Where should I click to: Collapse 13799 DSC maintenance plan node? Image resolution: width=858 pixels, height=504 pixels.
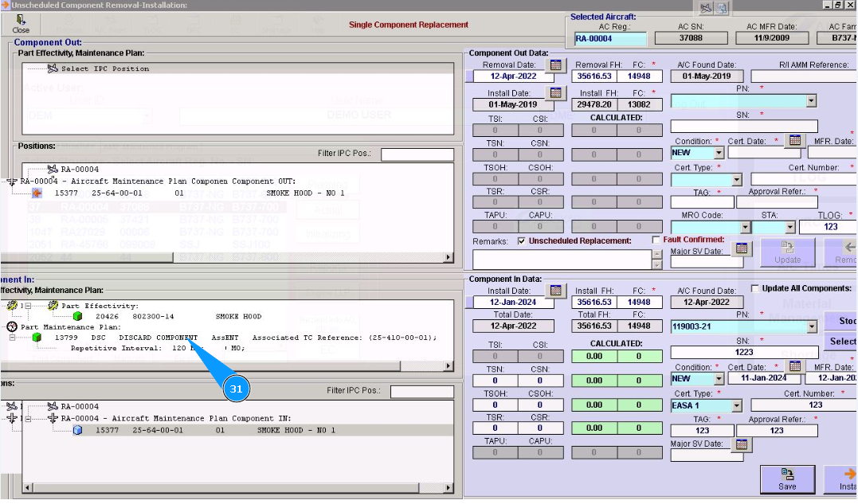coord(12,338)
